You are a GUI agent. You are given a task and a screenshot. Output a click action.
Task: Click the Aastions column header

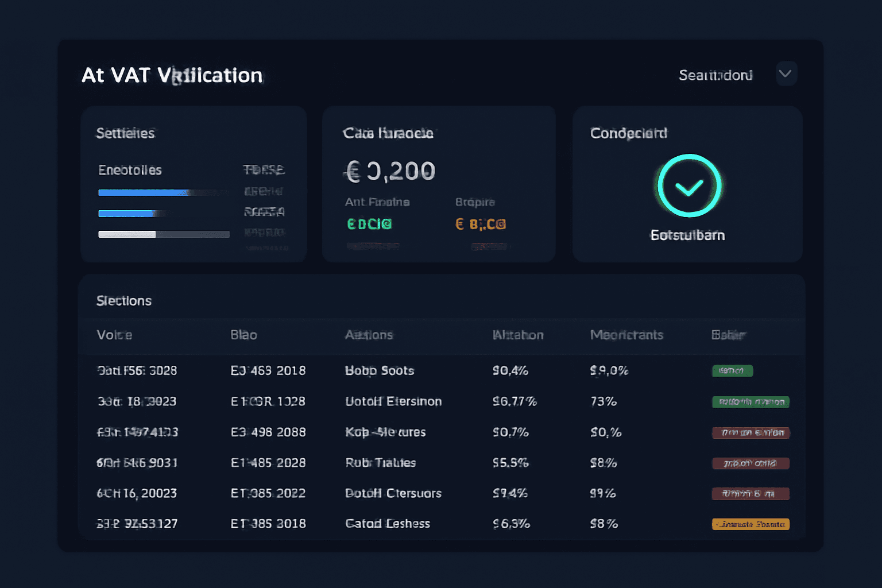[369, 335]
